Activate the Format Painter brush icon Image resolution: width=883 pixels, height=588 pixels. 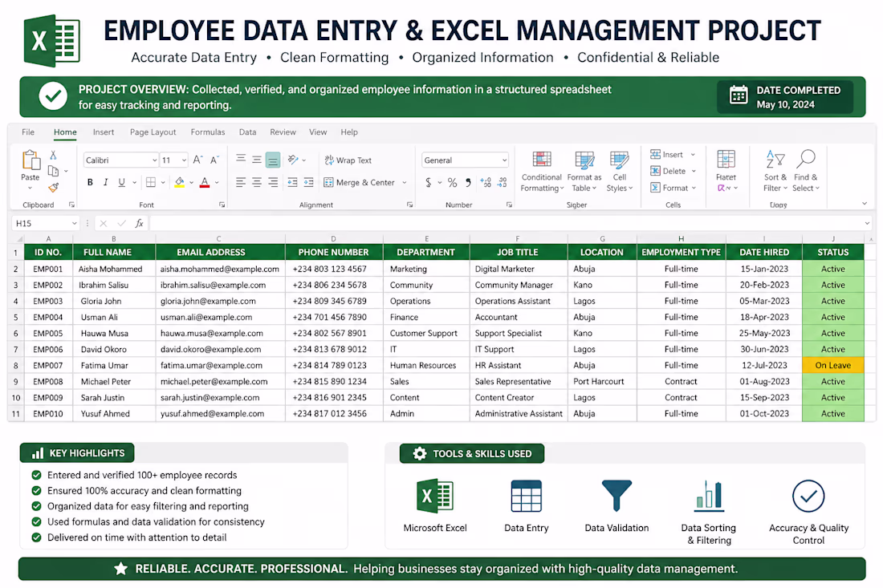[54, 187]
